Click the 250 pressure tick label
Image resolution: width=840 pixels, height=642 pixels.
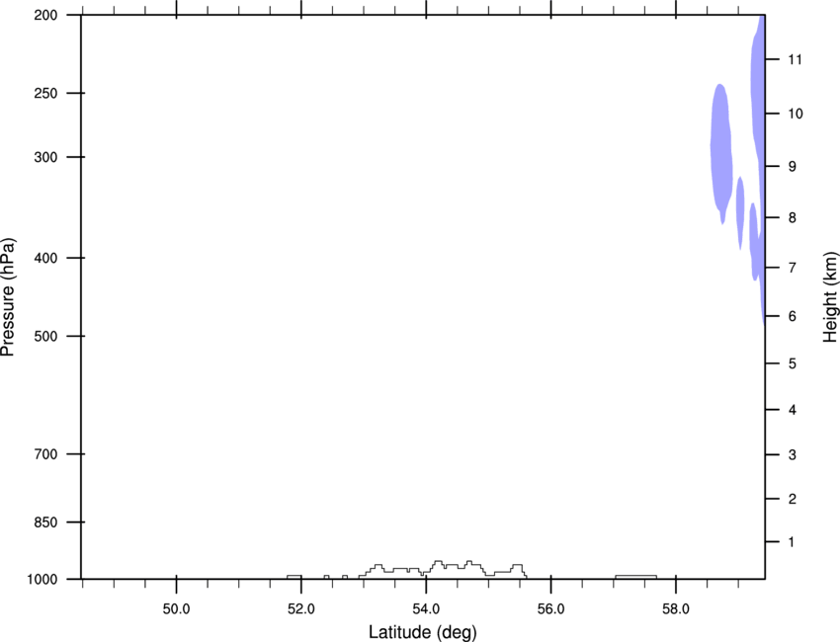[45, 93]
